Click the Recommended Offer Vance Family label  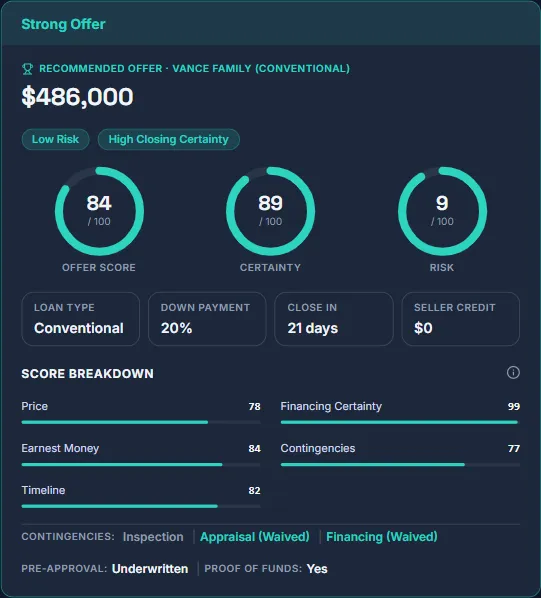click(x=194, y=69)
